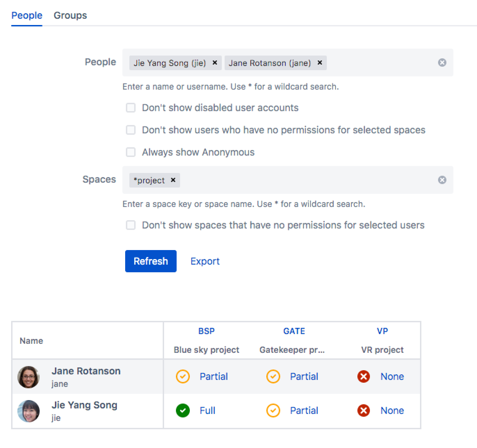Check Don't show users with no permissions
Viewport: 477px width, 448px height.
pyautogui.click(x=131, y=130)
